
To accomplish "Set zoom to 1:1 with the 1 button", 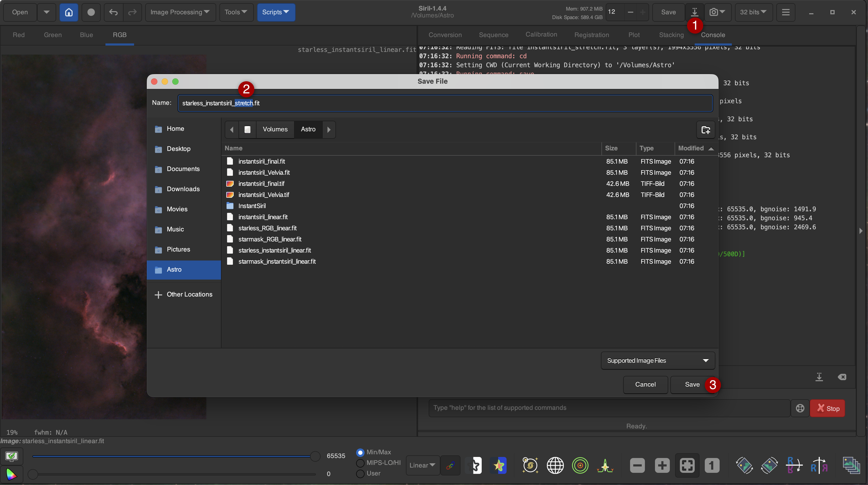I will pos(712,465).
